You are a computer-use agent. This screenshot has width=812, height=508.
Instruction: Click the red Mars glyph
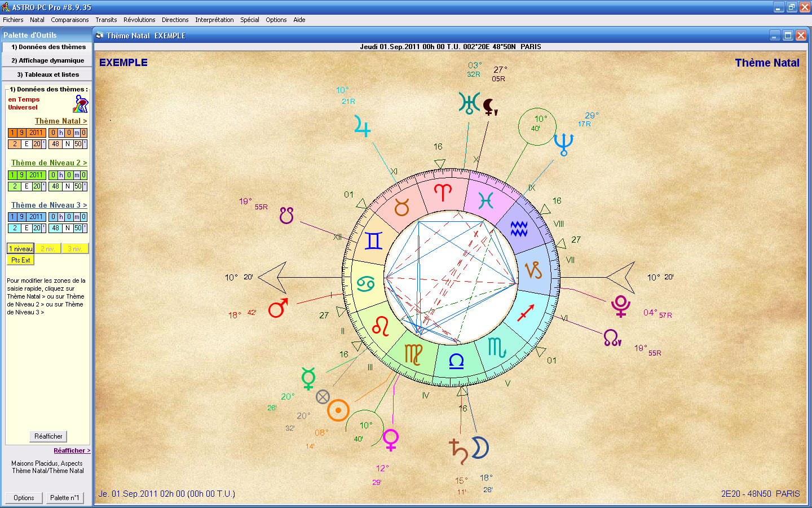tap(278, 308)
